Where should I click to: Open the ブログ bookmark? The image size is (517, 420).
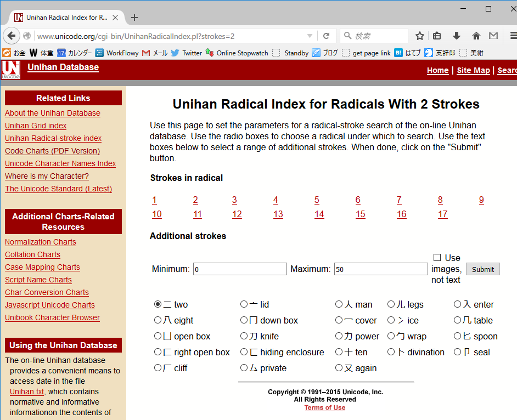325,53
